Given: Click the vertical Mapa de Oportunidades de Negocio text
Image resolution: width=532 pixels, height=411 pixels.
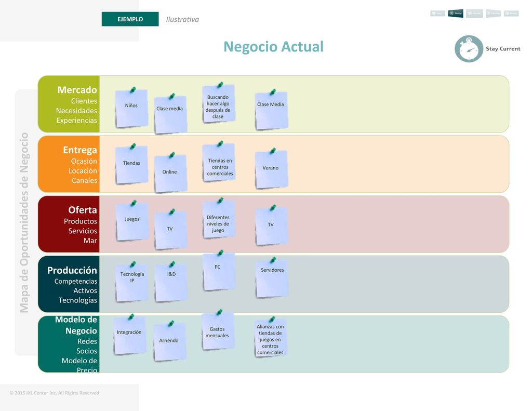Looking at the screenshot, I should [x=24, y=222].
